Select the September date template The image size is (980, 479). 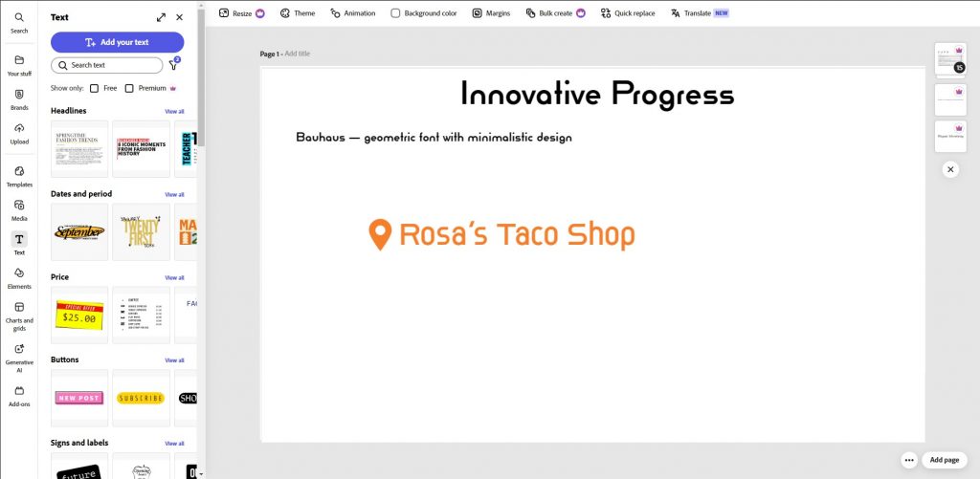click(79, 231)
